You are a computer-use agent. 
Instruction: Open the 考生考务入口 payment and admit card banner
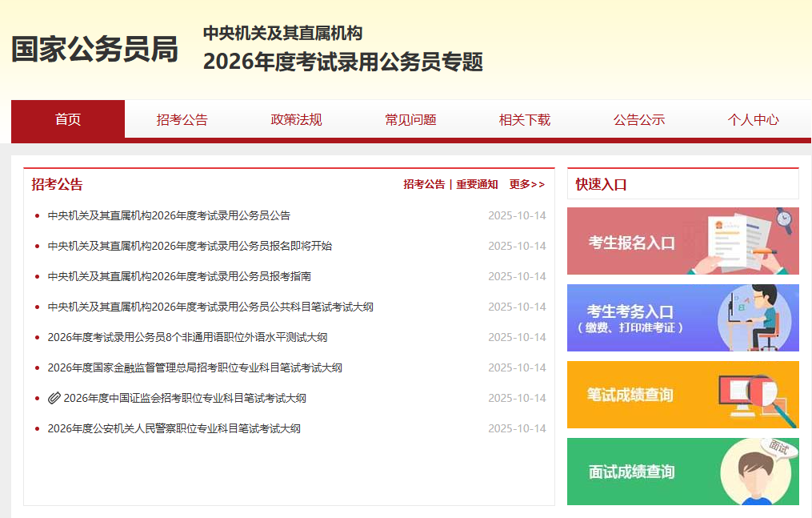point(682,318)
